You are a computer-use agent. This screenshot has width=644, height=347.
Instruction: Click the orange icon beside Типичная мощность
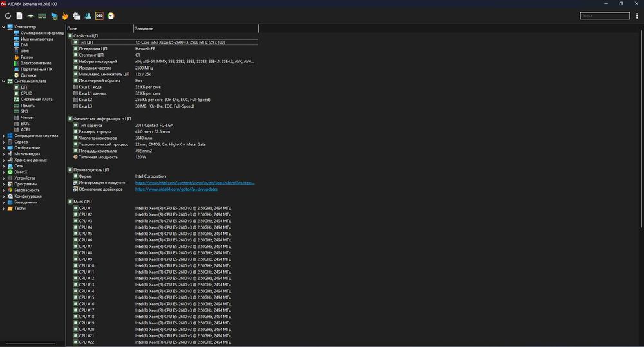[75, 157]
